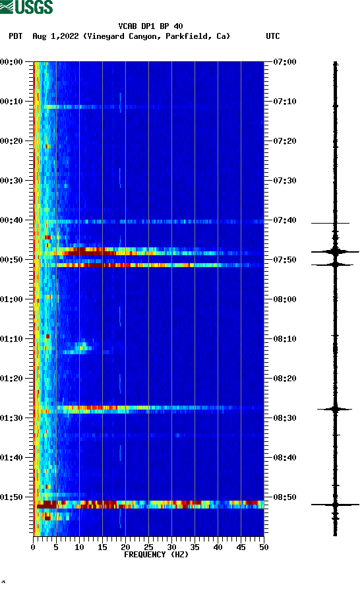364x589 pixels.
Task: Click the PDT time label "00:30"
Action: (x=11, y=180)
